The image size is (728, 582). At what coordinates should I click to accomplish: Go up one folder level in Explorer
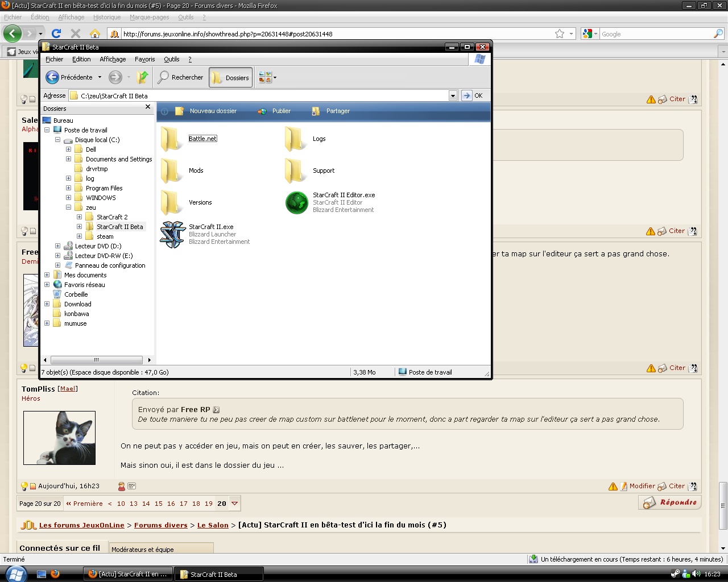click(142, 77)
